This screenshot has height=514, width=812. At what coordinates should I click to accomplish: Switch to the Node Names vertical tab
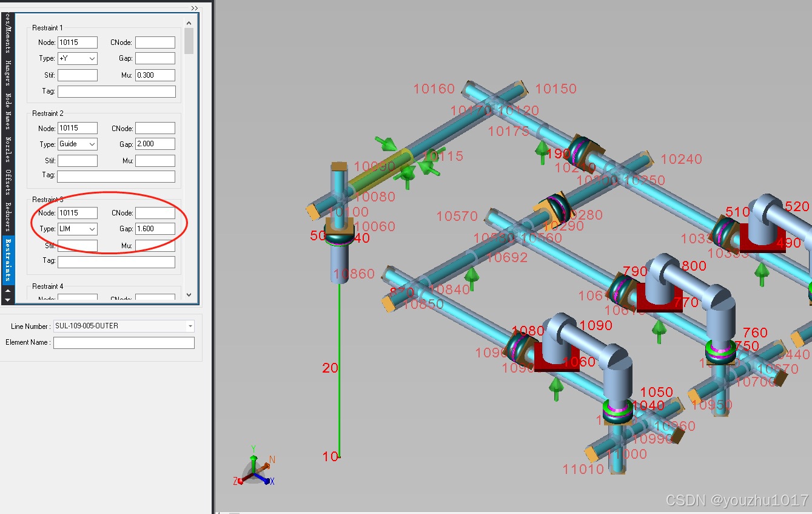[x=7, y=111]
